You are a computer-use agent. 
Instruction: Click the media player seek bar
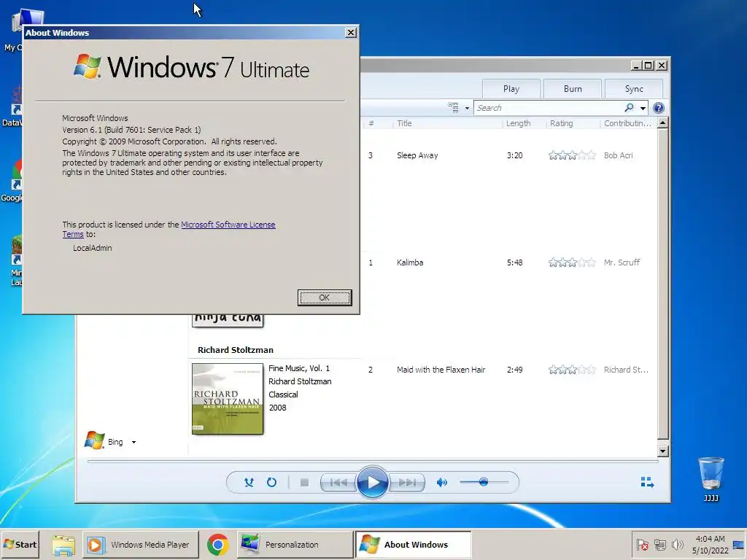373,461
